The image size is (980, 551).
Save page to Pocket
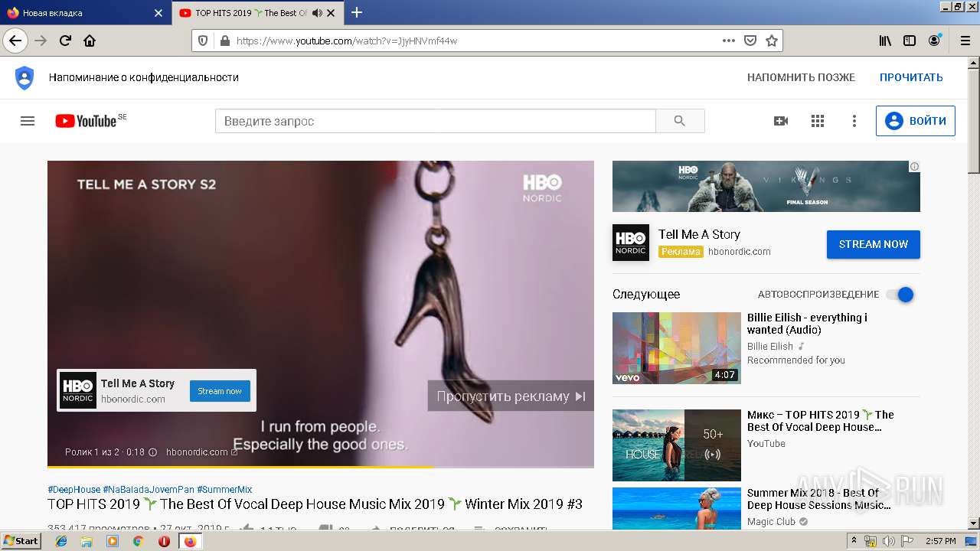[x=750, y=41]
